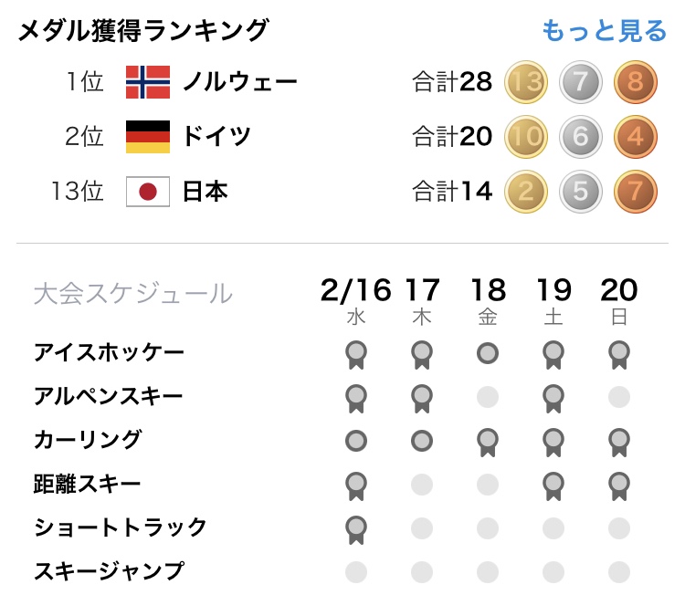The height and width of the screenshot is (616, 685).
Task: Click the メダル獲得ランキング heading
Action: point(142,30)
